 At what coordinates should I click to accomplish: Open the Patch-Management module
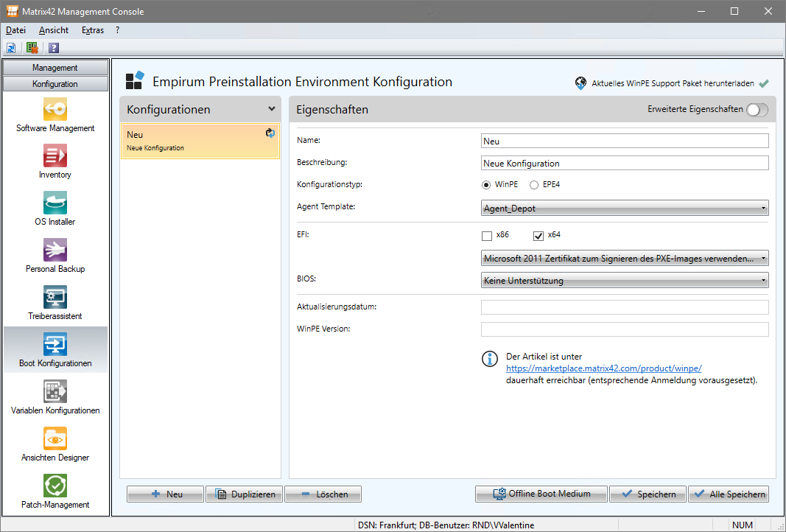point(55,486)
